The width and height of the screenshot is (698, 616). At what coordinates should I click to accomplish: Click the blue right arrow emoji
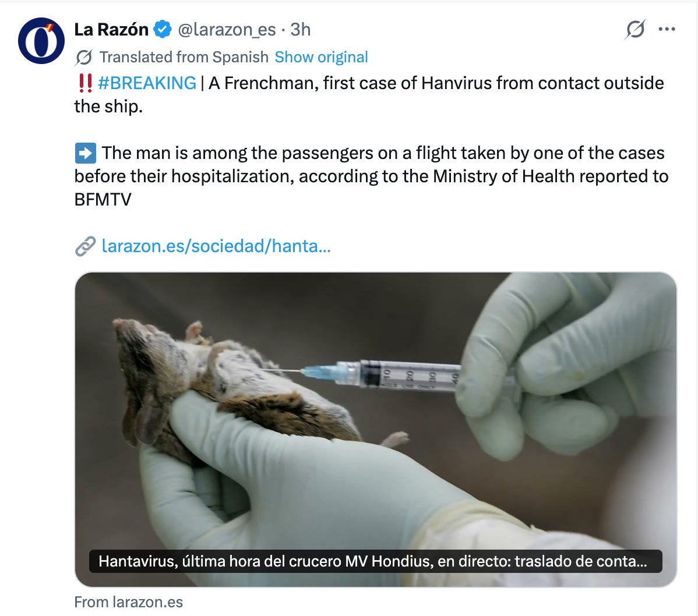click(x=86, y=153)
